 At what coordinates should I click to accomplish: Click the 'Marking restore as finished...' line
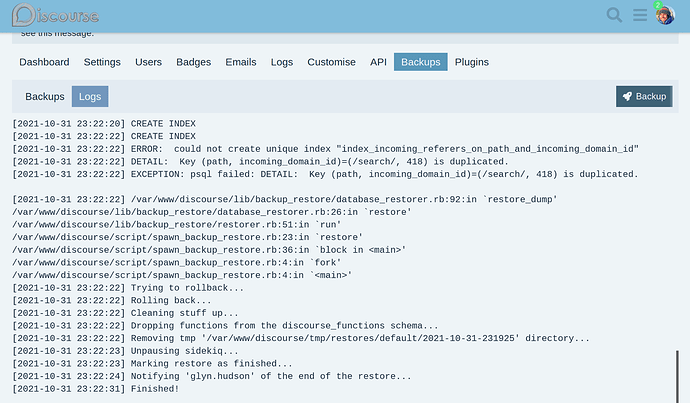(x=152, y=364)
